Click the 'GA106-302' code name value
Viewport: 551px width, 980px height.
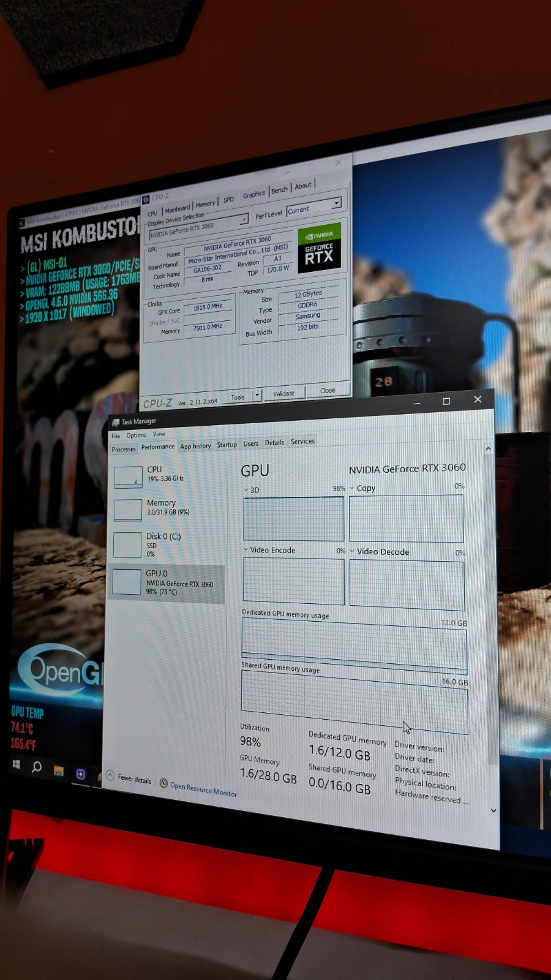(x=208, y=269)
